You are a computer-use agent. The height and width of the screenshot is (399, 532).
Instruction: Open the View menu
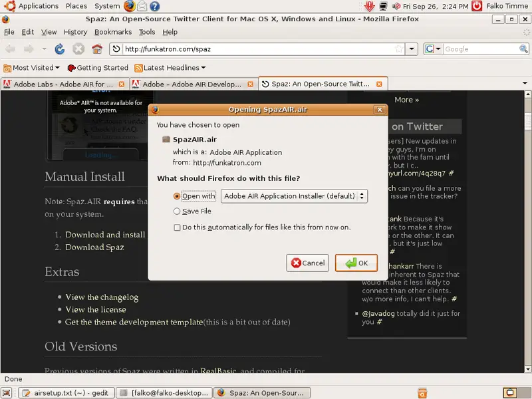[49, 32]
